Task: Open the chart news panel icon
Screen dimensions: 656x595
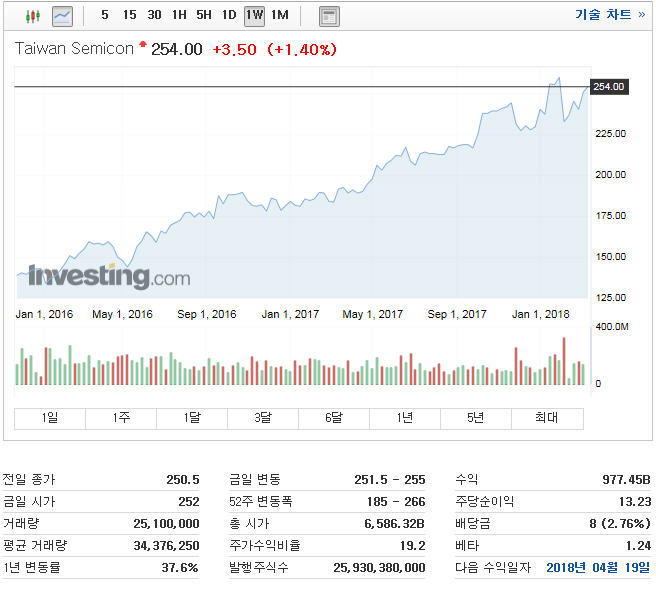Action: pos(329,16)
